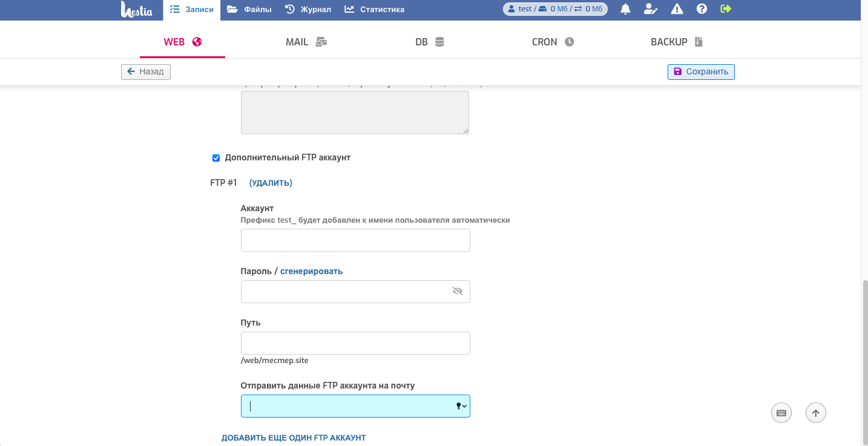Open the warning triangle icon
Viewport: 868px width, 446px height.
click(x=677, y=9)
